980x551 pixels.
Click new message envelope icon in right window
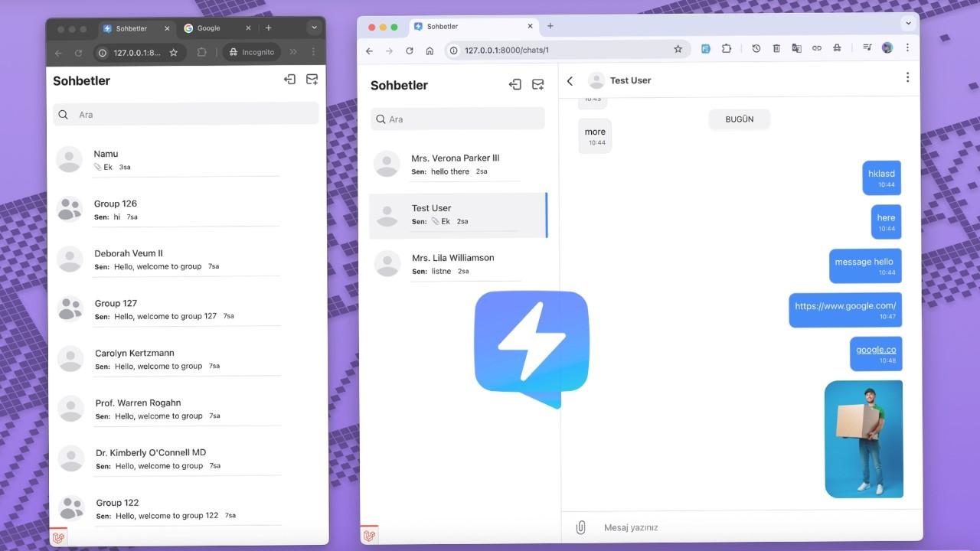538,84
